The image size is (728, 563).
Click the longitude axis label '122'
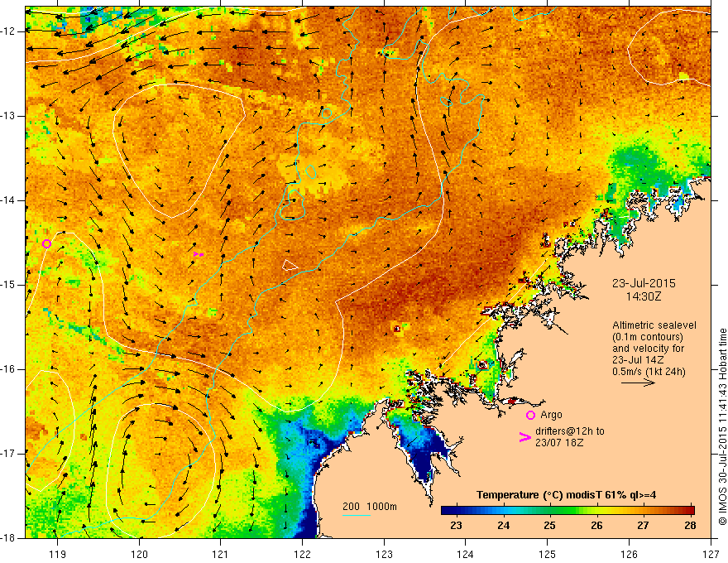coord(302,554)
